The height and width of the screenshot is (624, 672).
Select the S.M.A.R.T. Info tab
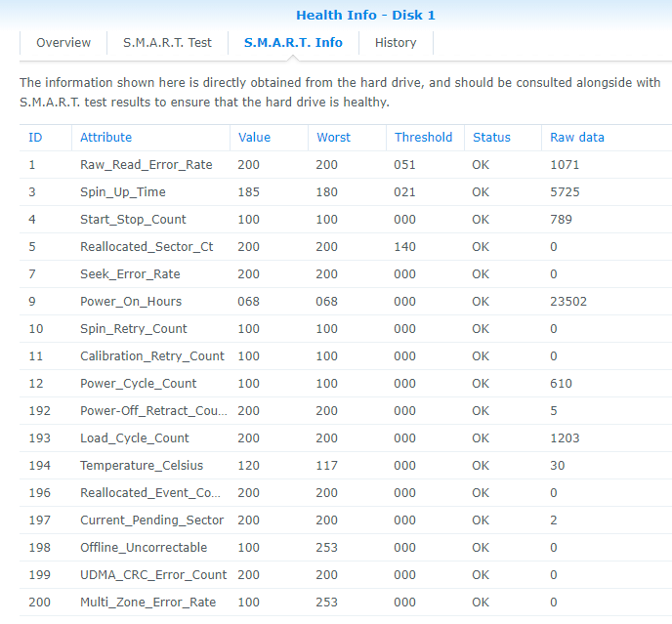click(293, 42)
